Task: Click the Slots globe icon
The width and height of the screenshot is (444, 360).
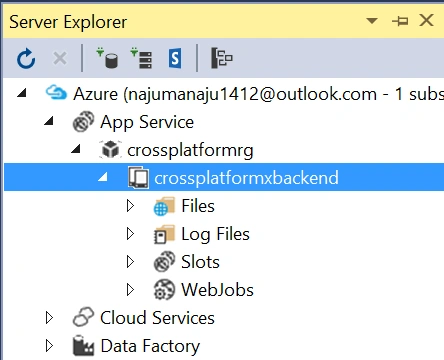Action: tap(164, 261)
